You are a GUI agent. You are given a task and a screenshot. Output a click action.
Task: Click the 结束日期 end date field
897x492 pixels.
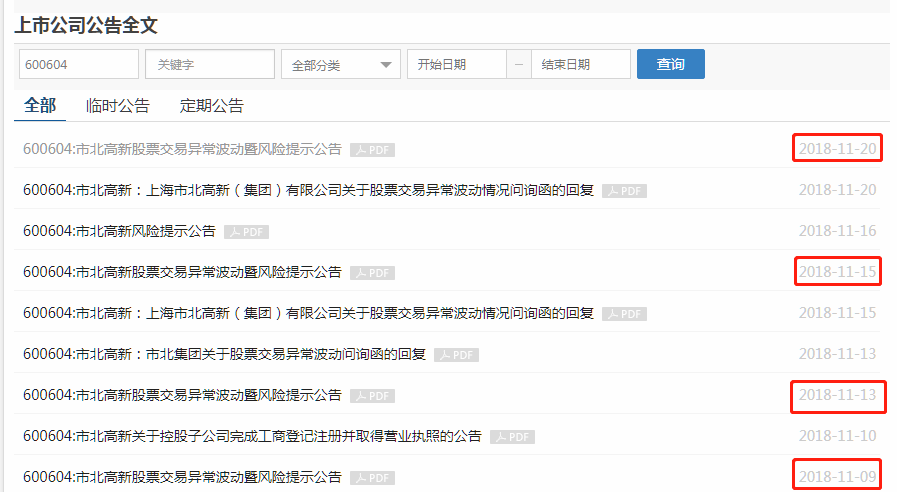click(x=580, y=65)
